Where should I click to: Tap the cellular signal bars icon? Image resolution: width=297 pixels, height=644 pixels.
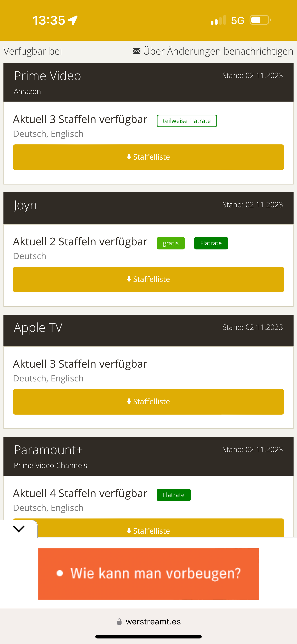218,20
